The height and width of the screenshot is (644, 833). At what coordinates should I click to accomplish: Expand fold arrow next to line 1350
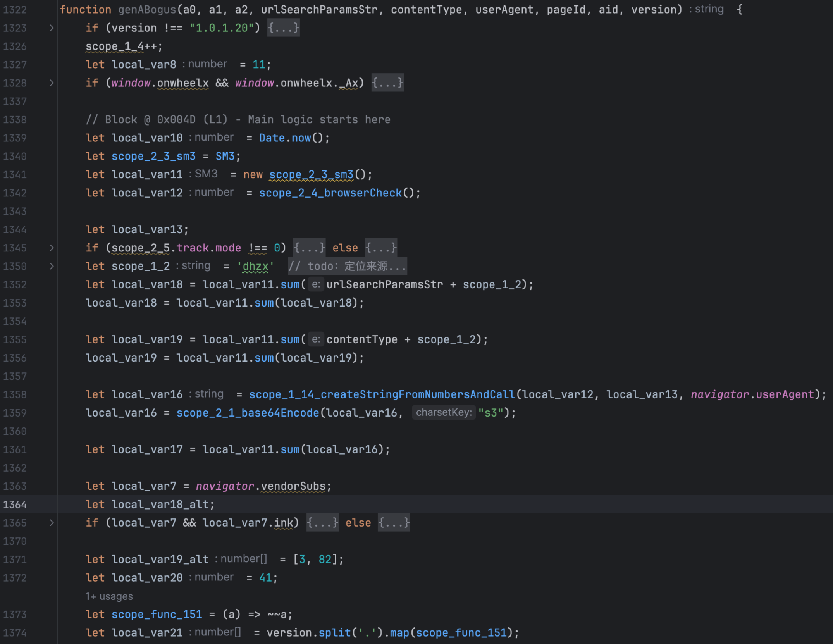(x=52, y=266)
